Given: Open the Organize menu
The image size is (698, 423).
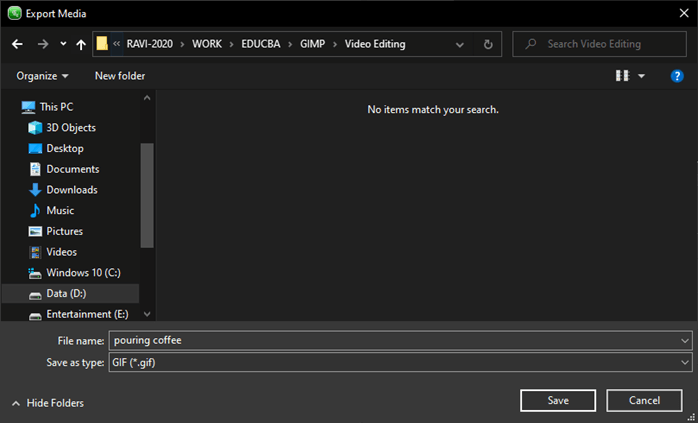Looking at the screenshot, I should click(42, 76).
